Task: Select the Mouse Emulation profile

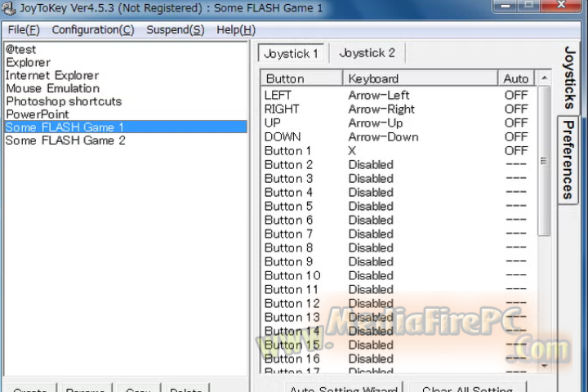Action: pyautogui.click(x=126, y=88)
